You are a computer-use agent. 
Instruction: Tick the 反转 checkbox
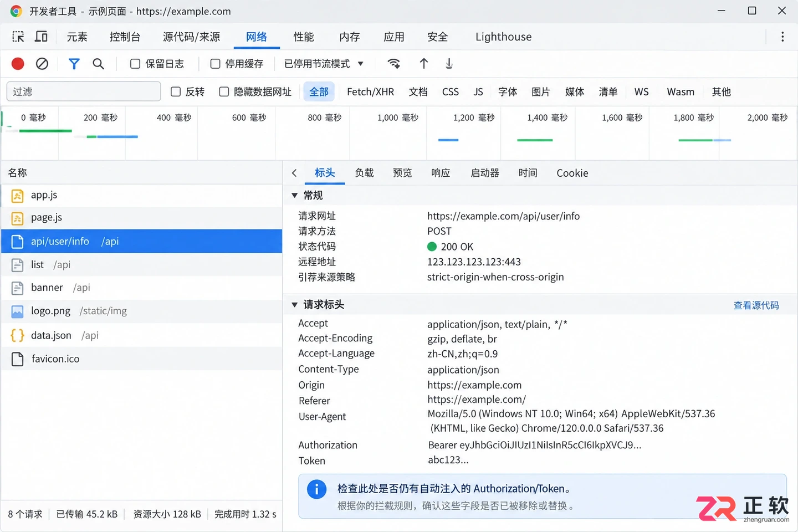click(176, 91)
